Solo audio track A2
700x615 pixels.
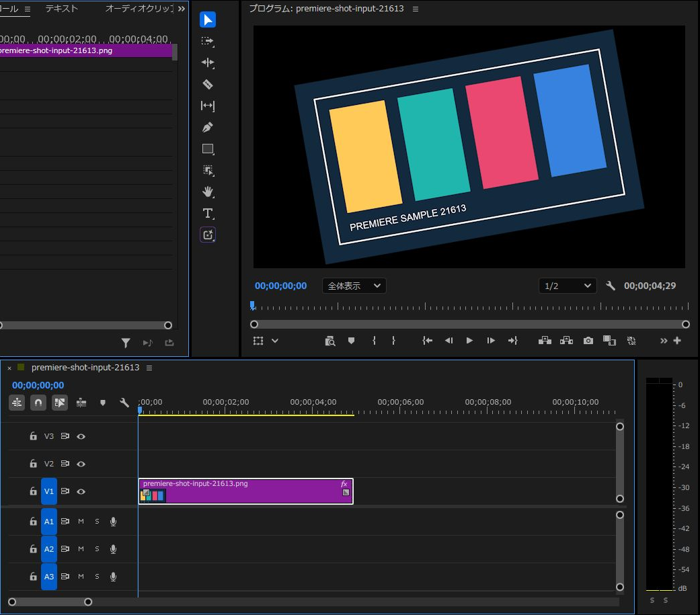point(97,549)
